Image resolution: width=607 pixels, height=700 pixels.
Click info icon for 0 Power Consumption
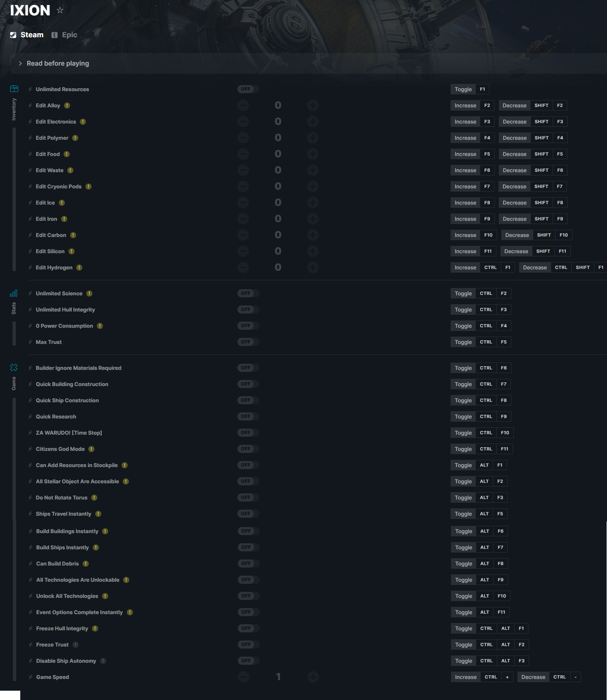pos(100,326)
